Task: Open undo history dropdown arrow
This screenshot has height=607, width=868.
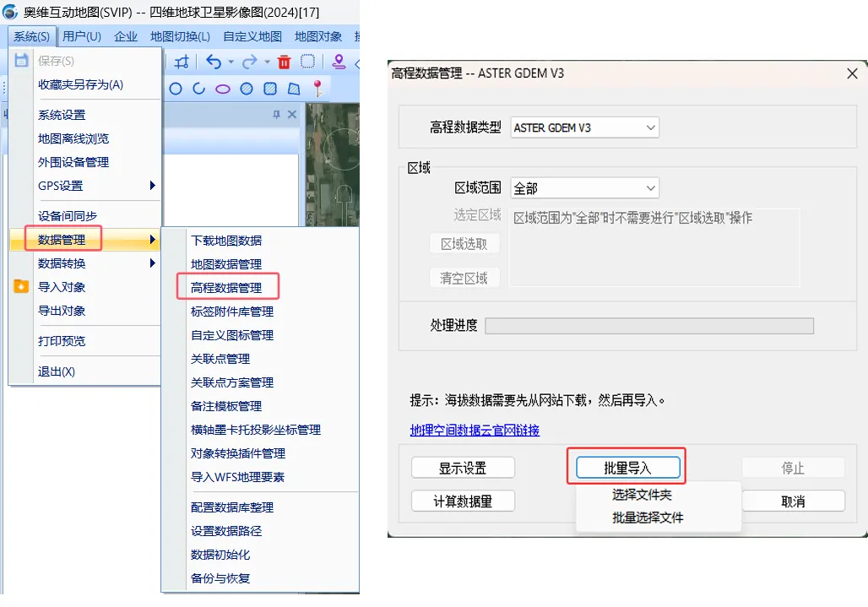Action: coord(231,62)
